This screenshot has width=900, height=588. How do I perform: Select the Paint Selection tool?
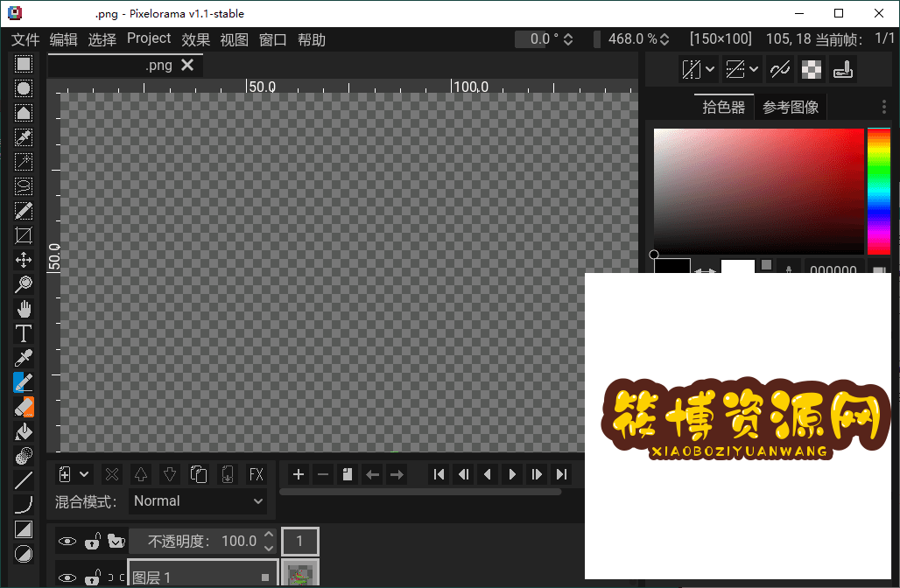(x=24, y=211)
